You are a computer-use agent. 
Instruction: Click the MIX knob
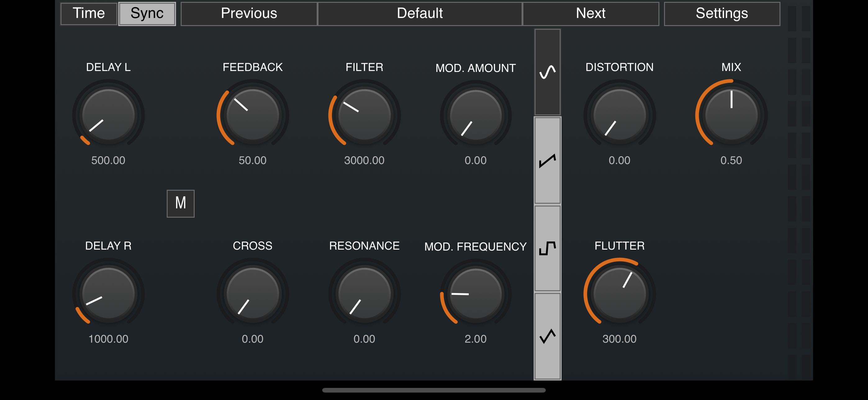[x=731, y=114]
